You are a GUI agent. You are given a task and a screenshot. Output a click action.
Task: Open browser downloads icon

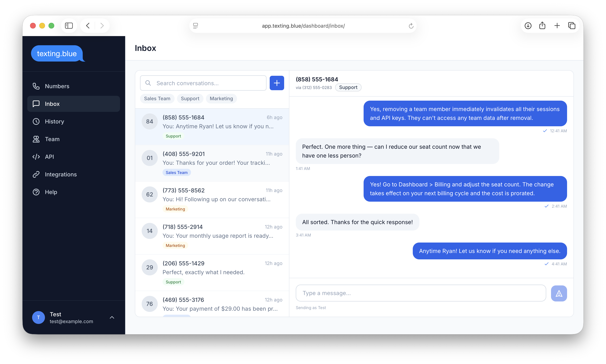pyautogui.click(x=528, y=25)
